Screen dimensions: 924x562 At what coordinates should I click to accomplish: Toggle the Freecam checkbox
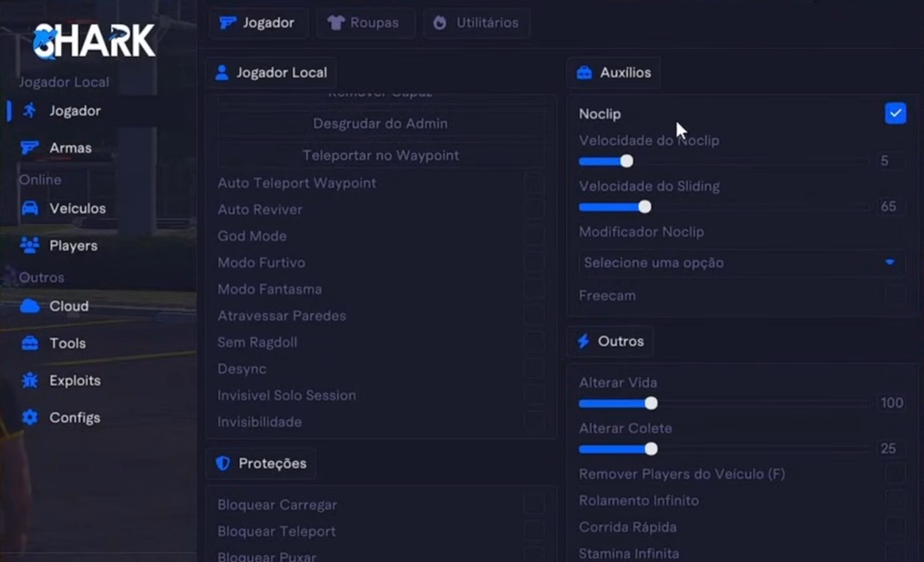[894, 296]
